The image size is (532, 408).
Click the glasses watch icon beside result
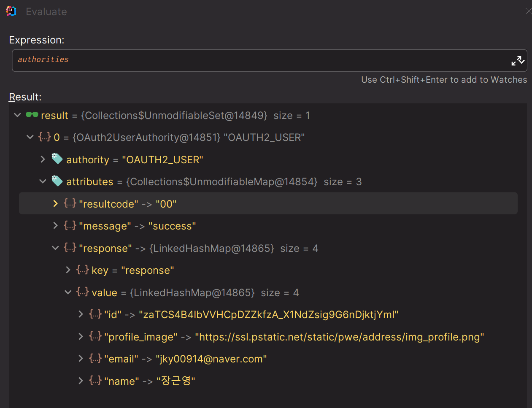[32, 115]
